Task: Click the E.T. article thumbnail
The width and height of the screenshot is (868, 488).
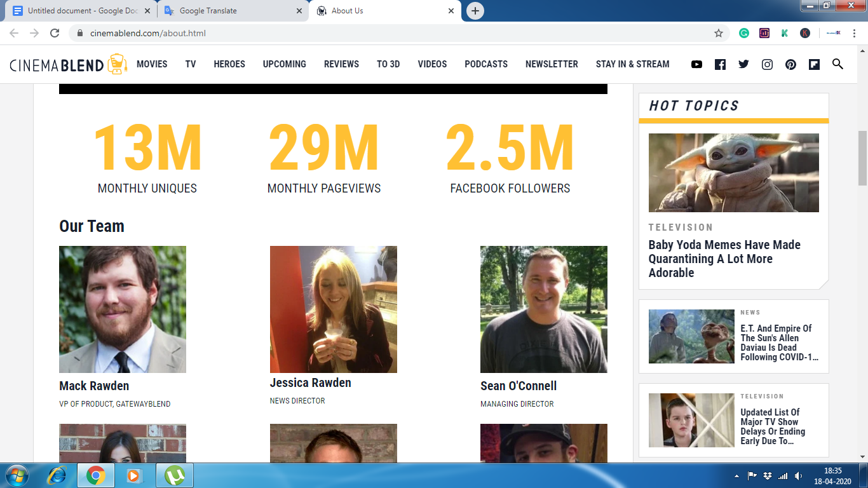Action: pyautogui.click(x=691, y=336)
